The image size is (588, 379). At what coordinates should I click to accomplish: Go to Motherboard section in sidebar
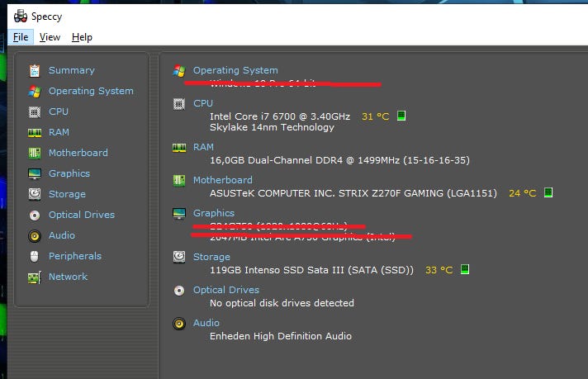[78, 153]
